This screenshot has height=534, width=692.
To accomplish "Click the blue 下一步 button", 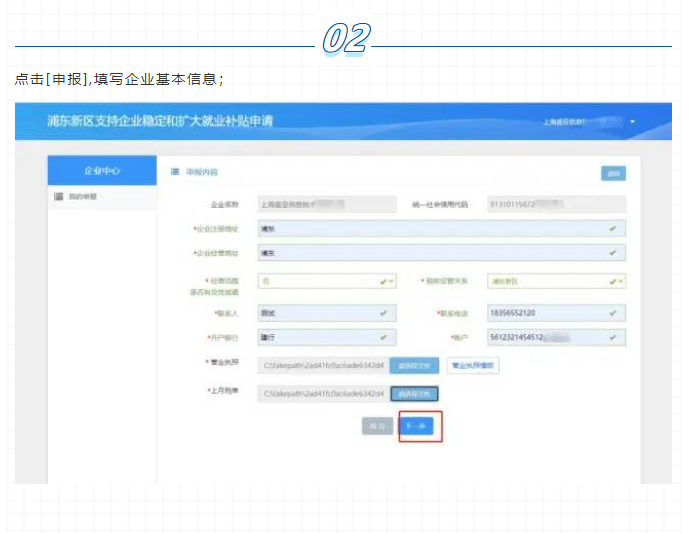I will click(418, 426).
